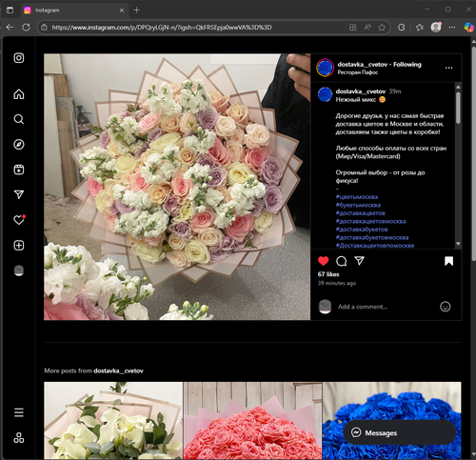Close the Instagram tab
This screenshot has width=476, height=460.
pyautogui.click(x=122, y=10)
